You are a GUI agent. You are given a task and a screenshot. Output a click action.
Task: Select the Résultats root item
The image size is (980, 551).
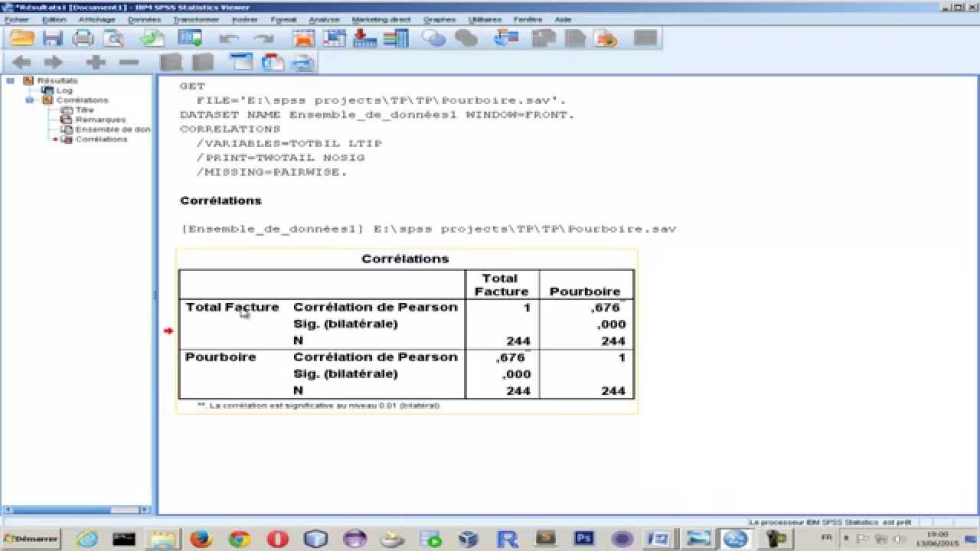tap(57, 80)
